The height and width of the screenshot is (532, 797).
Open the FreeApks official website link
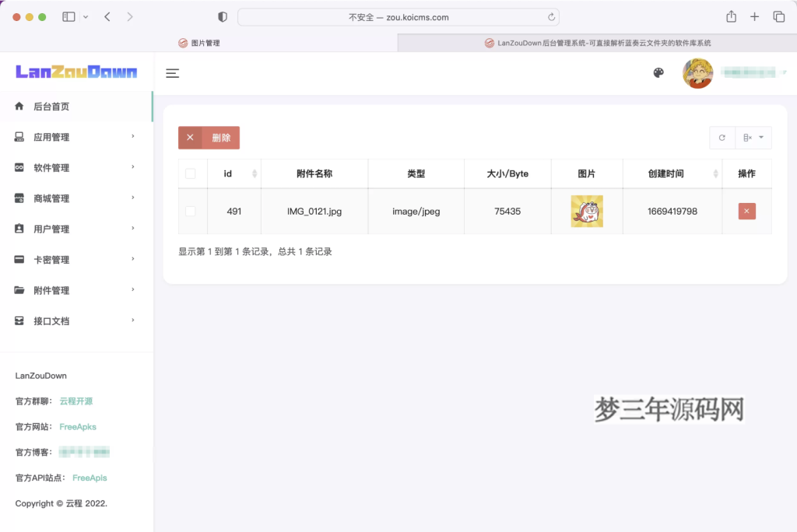point(78,426)
